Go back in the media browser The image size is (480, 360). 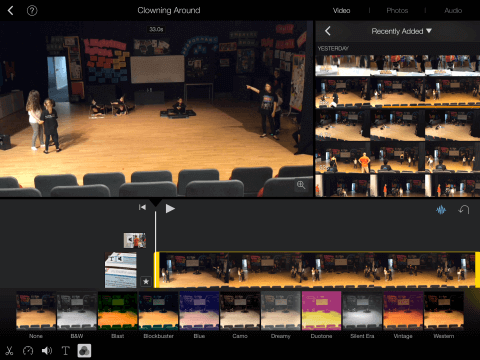coord(328,31)
